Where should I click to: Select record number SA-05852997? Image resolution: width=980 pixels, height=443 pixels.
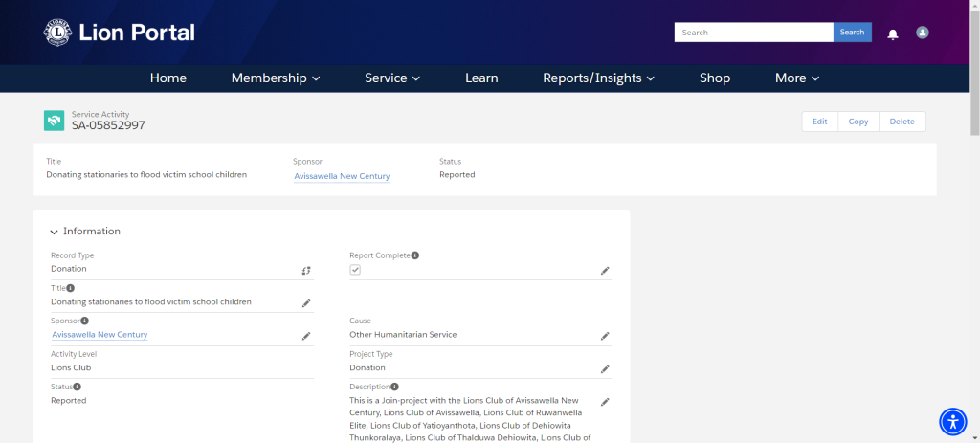tap(109, 125)
